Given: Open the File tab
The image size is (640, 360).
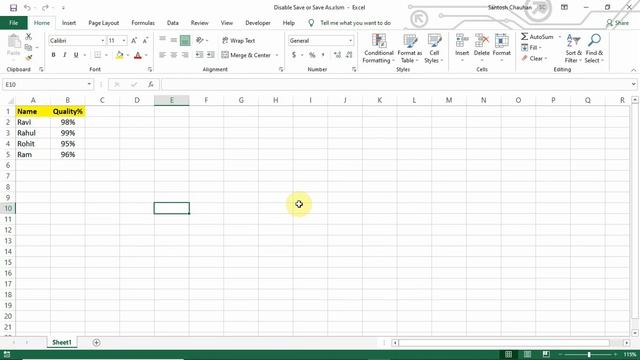Looking at the screenshot, I should point(13,23).
